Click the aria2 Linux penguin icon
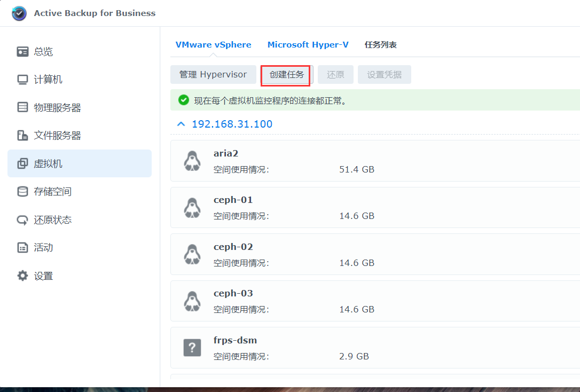Viewport: 580px width, 392px height. [x=192, y=161]
